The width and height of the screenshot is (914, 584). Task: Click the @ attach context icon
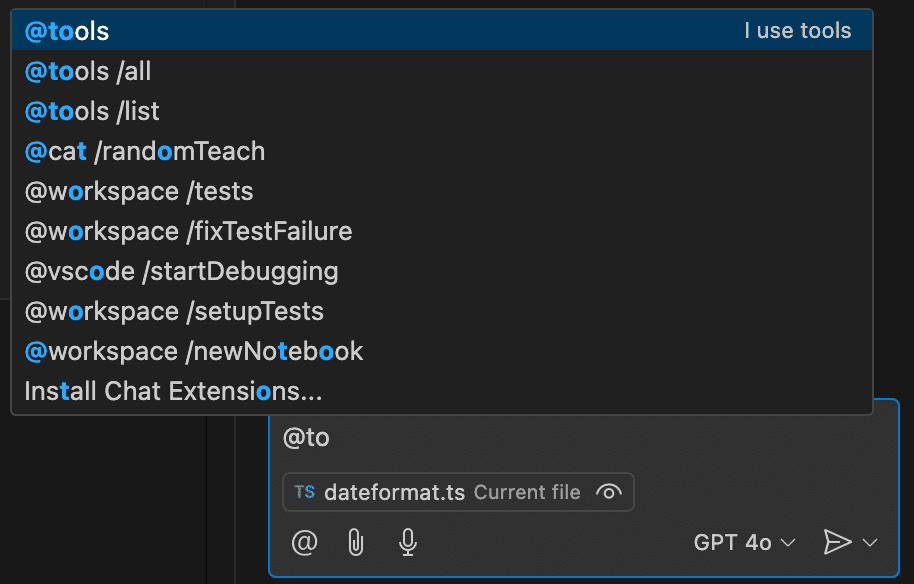point(305,542)
